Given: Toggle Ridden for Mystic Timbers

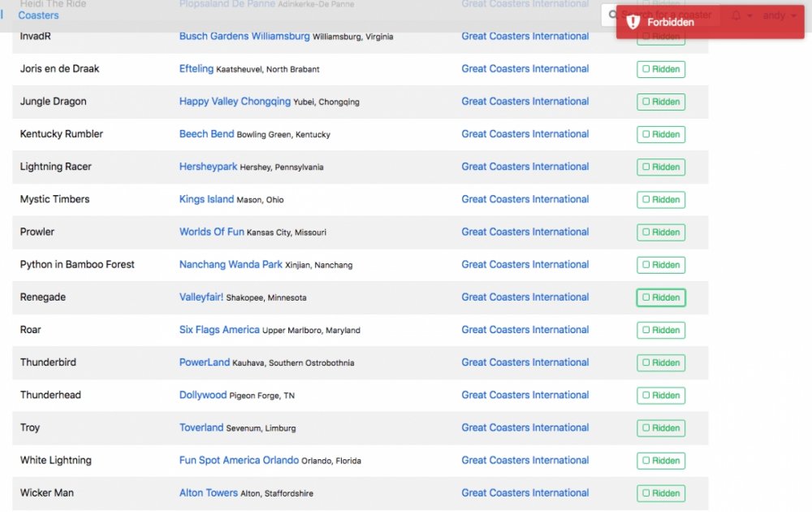Looking at the screenshot, I should tap(661, 200).
